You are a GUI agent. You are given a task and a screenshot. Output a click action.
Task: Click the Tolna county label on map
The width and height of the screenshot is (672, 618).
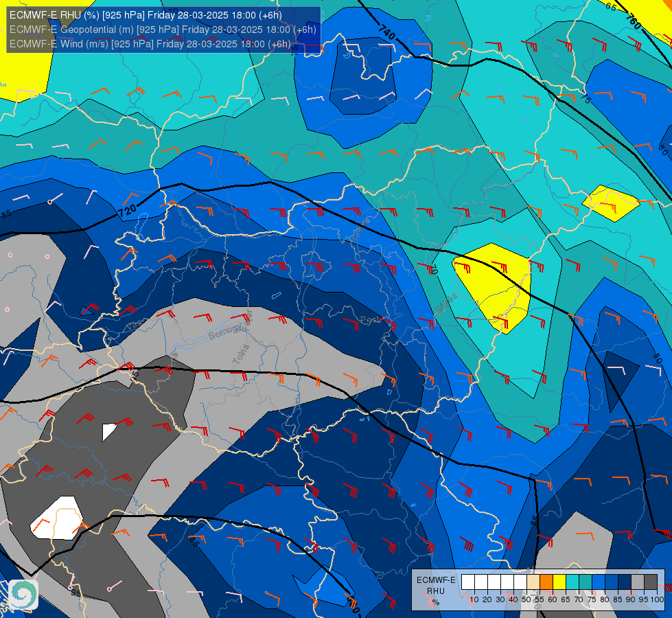(x=241, y=355)
